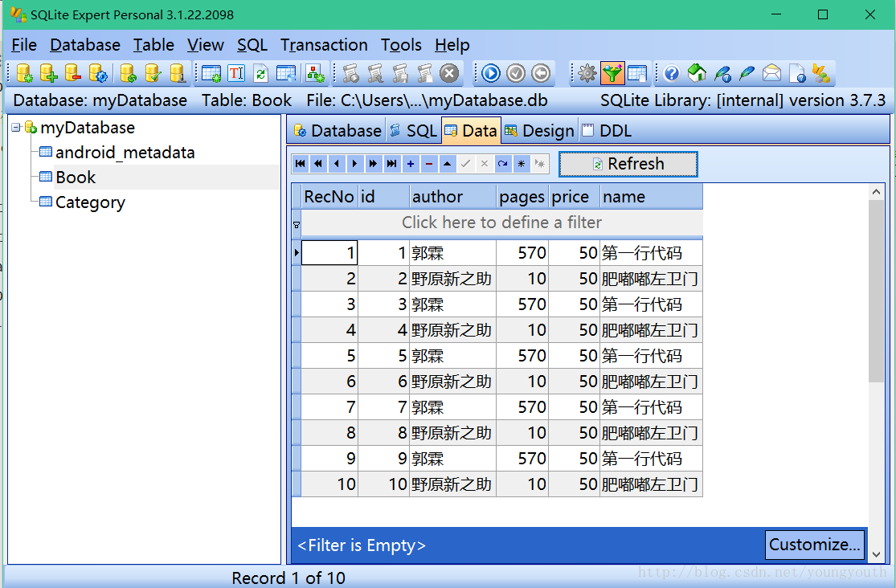Open the SQL menu
896x588 pixels.
coord(252,45)
